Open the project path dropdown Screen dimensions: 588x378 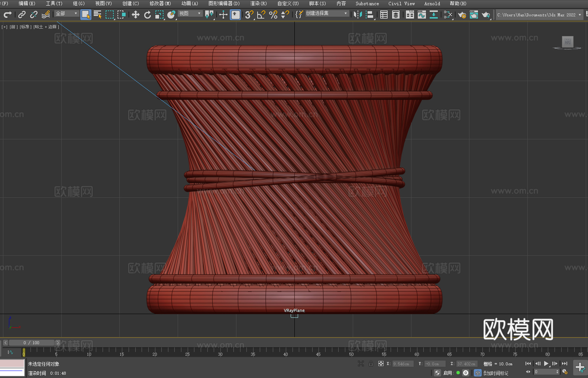pos(539,15)
